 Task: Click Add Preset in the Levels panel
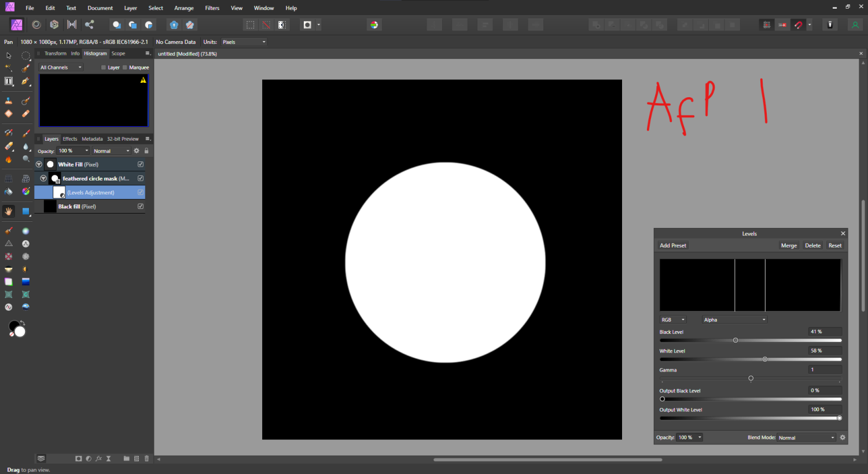[672, 245]
